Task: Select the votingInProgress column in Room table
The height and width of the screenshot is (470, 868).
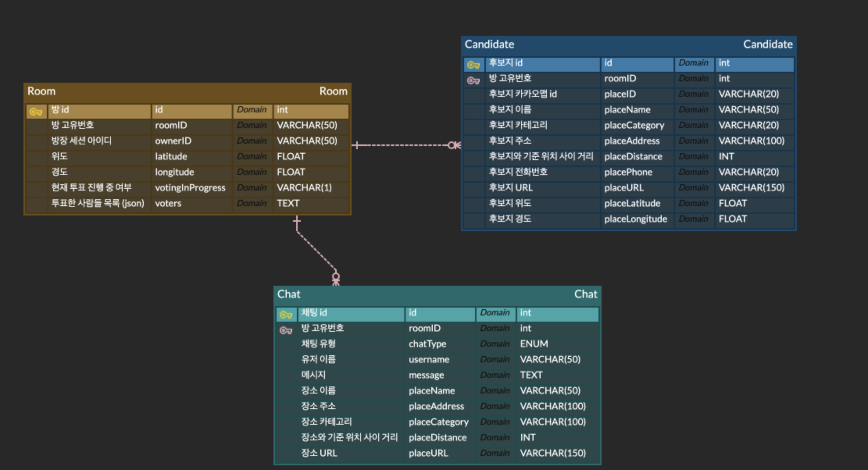Action: tap(190, 188)
